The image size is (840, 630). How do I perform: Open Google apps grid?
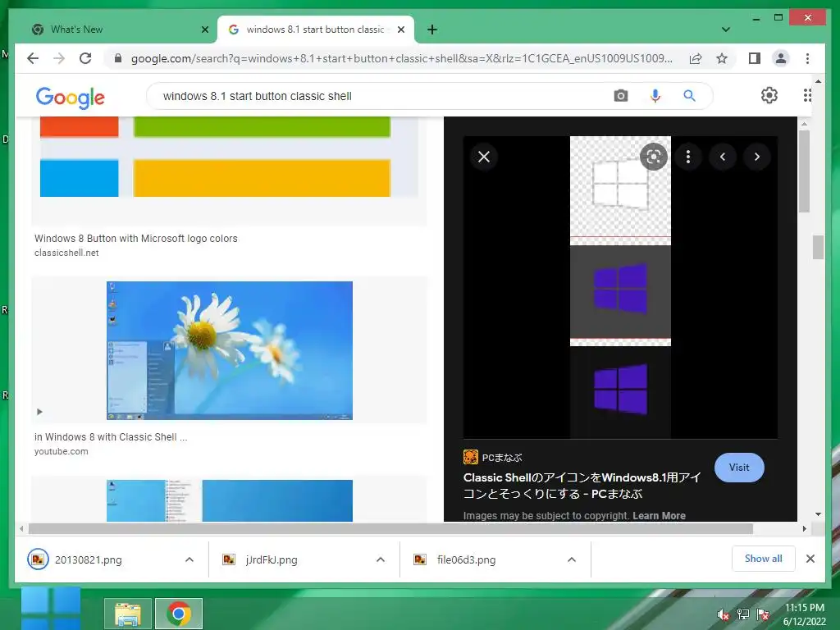pyautogui.click(x=807, y=95)
